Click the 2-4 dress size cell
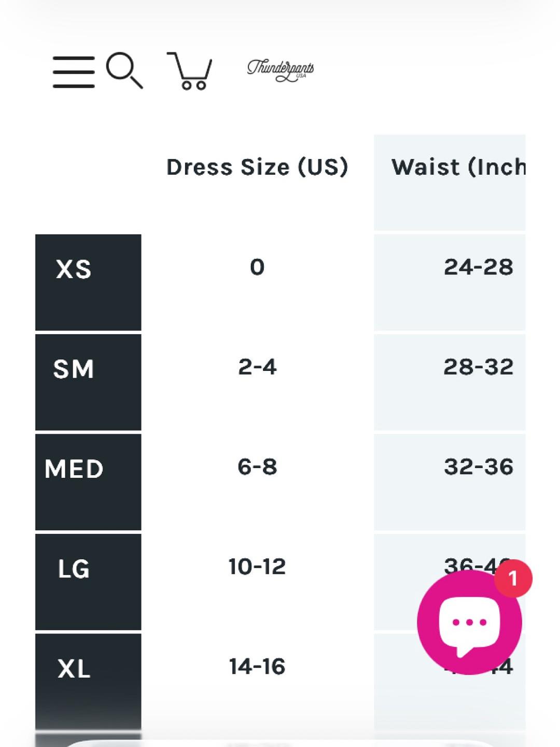560x747 pixels. pos(257,367)
